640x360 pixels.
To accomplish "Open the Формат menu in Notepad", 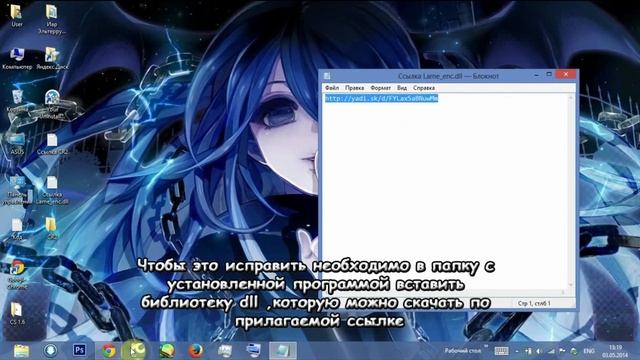I will tap(380, 88).
